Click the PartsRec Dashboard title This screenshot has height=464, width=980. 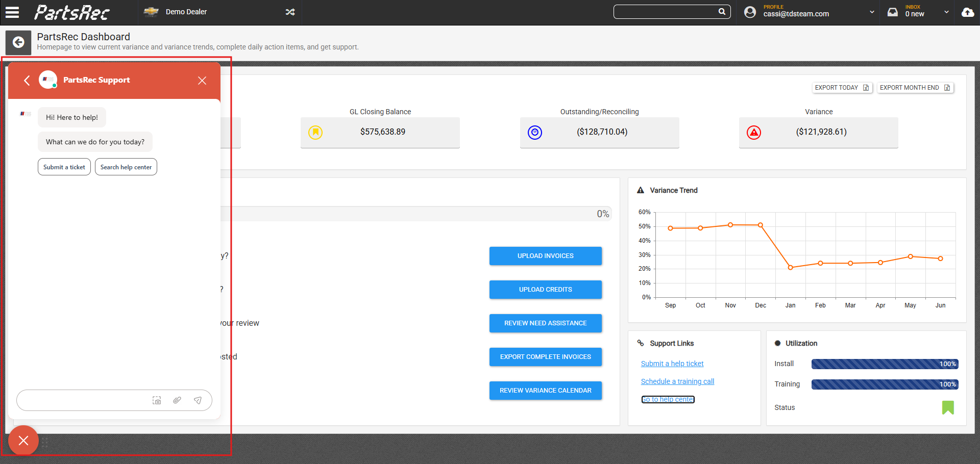[x=84, y=37]
